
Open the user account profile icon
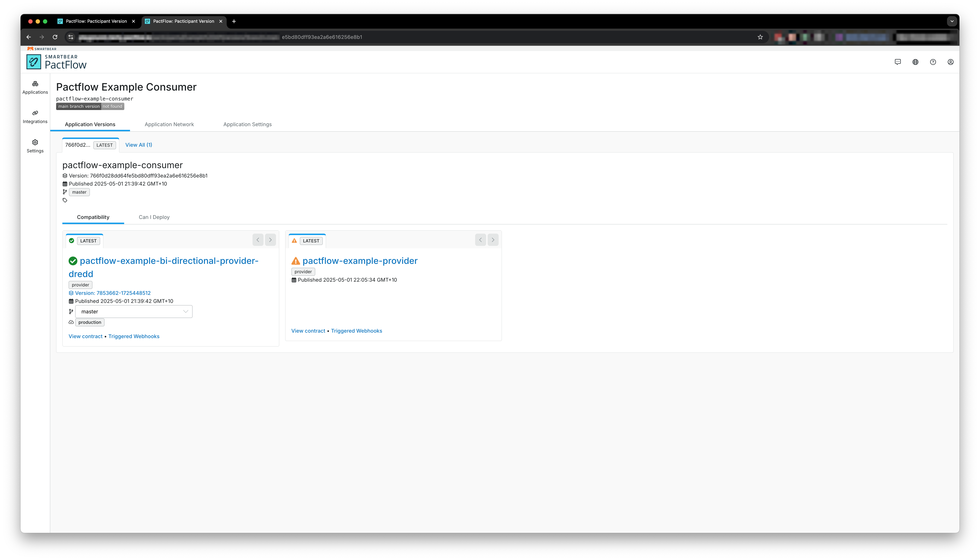pyautogui.click(x=950, y=62)
